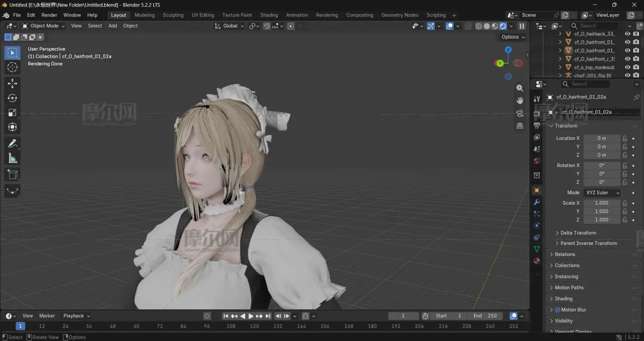Open the Object Data green triangle tab
The height and width of the screenshot is (341, 644).
[x=537, y=249]
